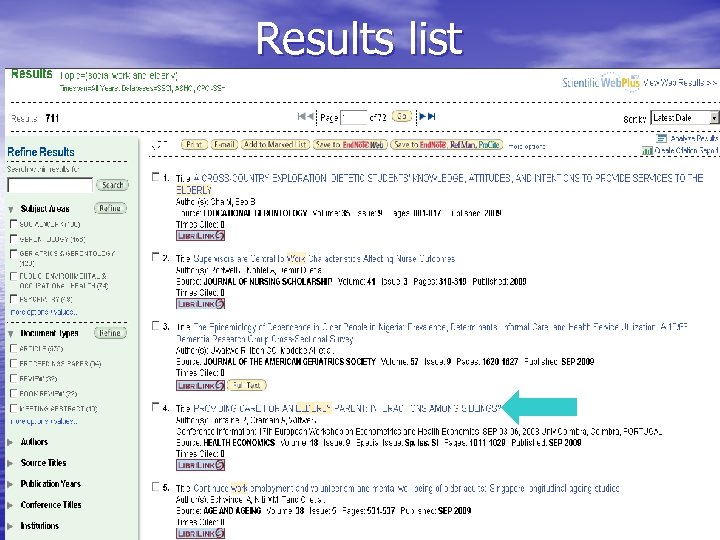Click the Create Citation Report chart icon
The height and width of the screenshot is (540, 720).
(647, 151)
